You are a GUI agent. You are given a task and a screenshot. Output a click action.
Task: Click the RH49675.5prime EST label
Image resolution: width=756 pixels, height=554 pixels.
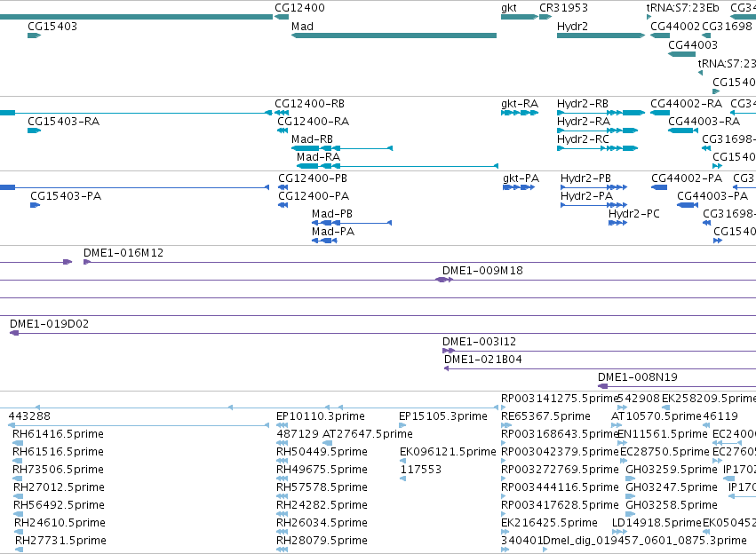(322, 470)
